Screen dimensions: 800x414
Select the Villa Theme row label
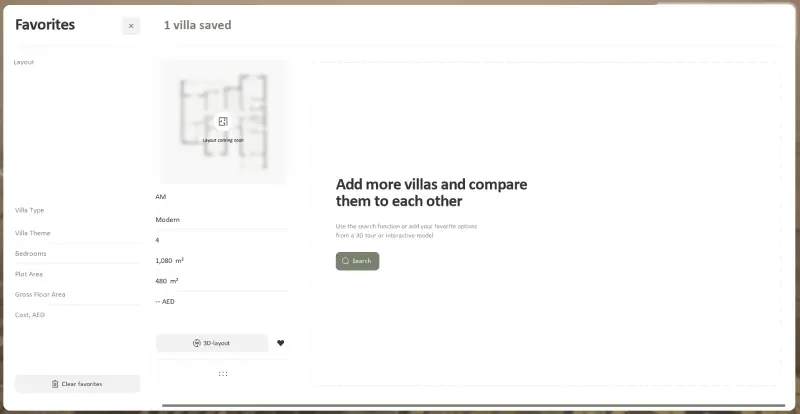[33, 233]
